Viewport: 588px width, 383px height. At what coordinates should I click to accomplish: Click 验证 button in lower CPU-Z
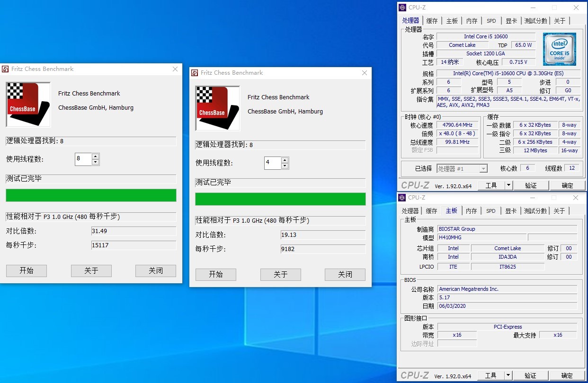coord(531,375)
